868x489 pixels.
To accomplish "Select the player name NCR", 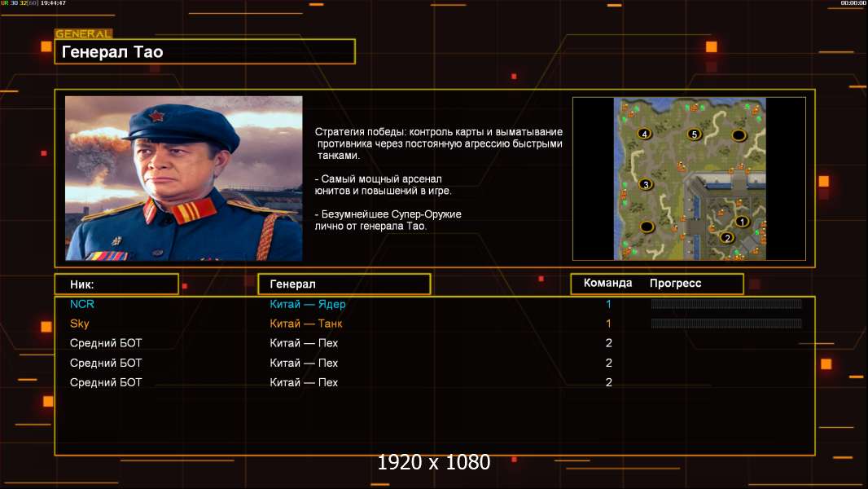I will 82,304.
